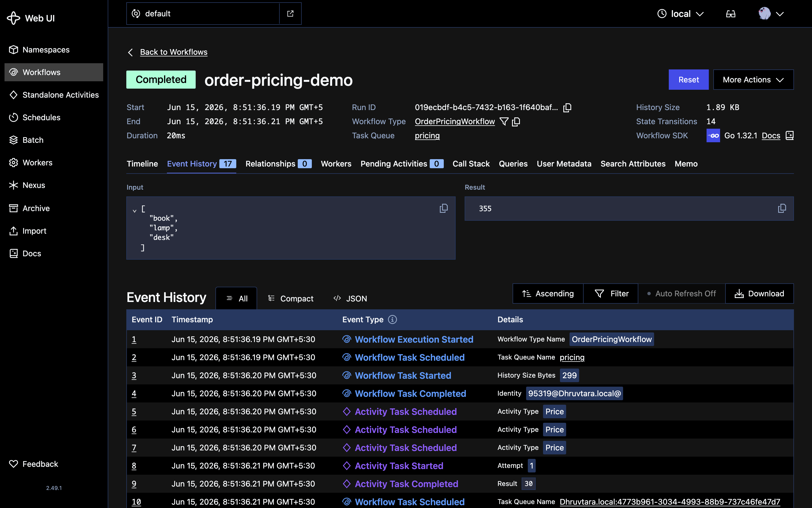Open the pricing link in event 2 details
812x508 pixels.
point(572,357)
